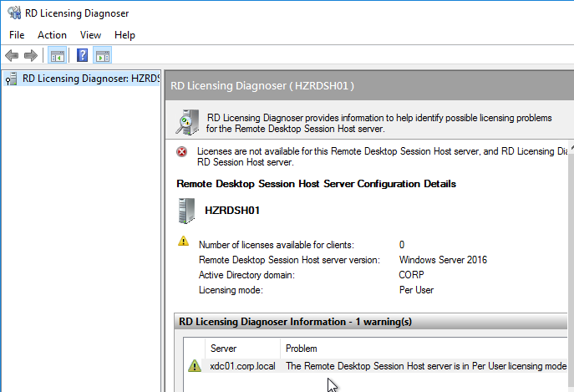574x392 pixels.
Task: Click the Back arrow toolbar icon
Action: [12, 56]
